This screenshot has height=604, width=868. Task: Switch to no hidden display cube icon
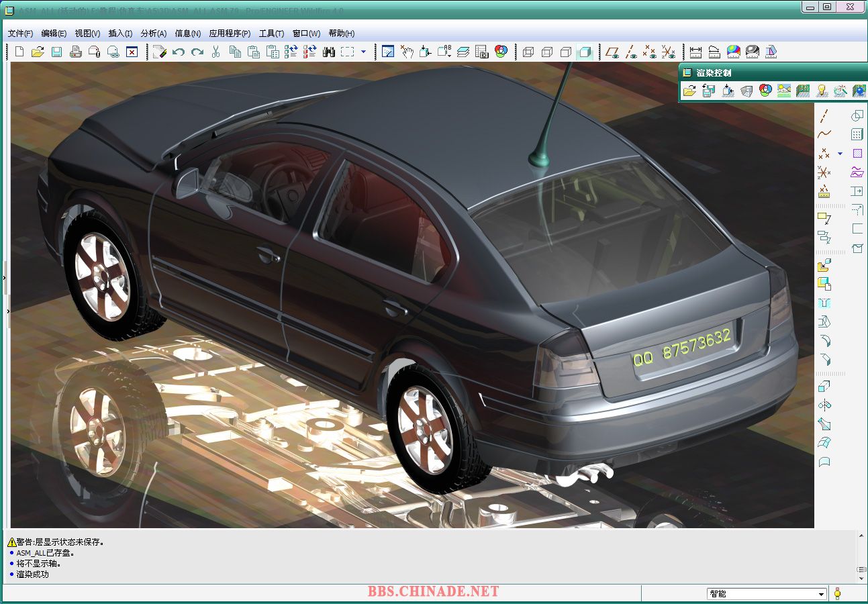566,52
